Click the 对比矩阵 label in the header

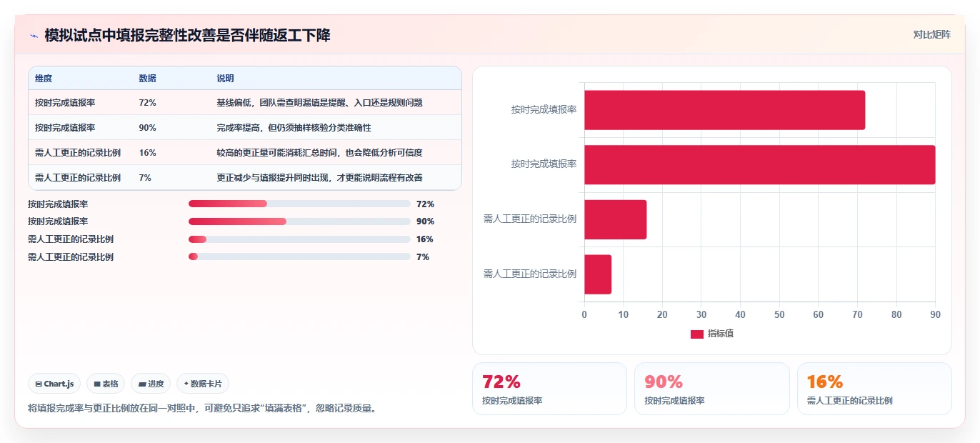click(x=931, y=34)
